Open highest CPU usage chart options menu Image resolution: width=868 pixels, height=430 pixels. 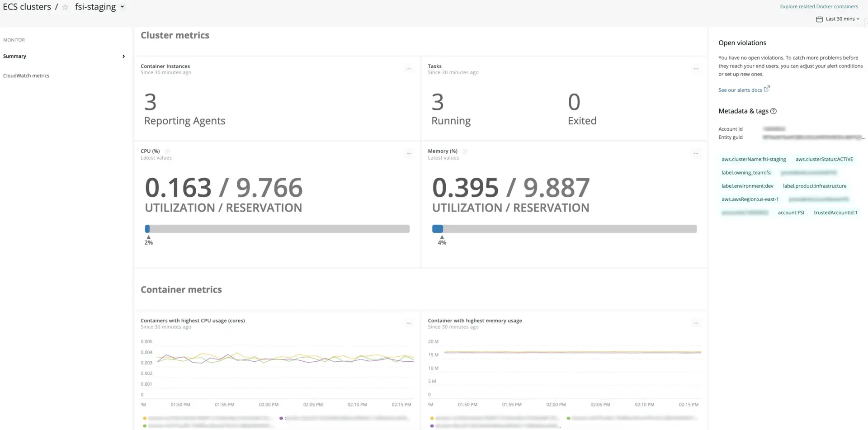pos(408,323)
